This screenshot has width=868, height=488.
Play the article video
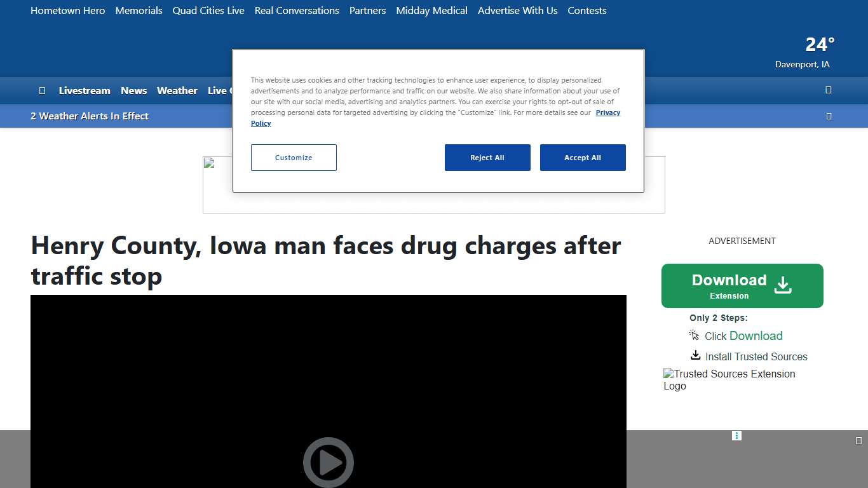(329, 462)
